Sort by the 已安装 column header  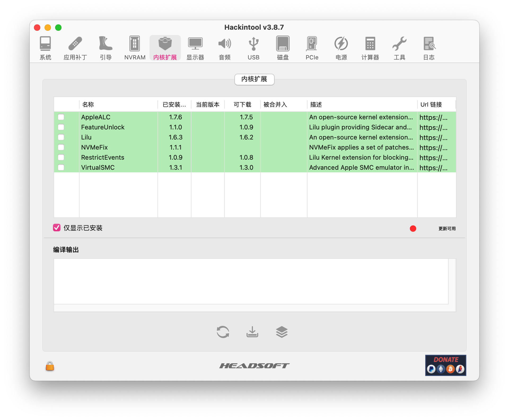tap(174, 104)
